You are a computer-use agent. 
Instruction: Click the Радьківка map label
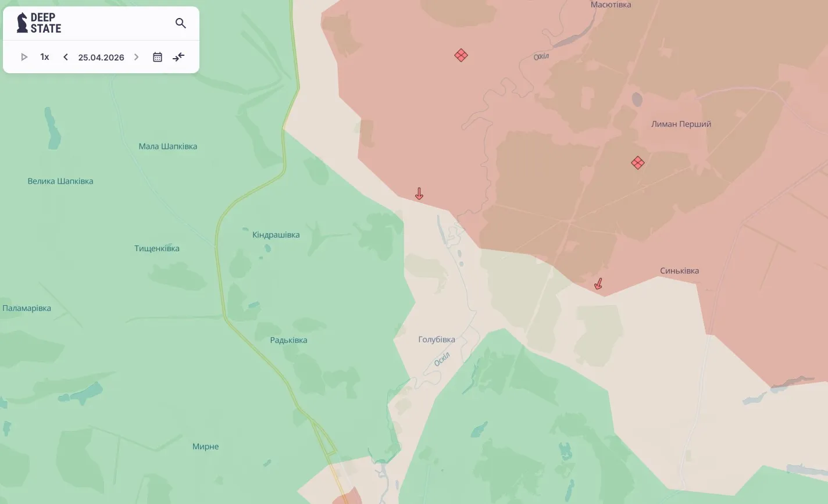coord(288,340)
